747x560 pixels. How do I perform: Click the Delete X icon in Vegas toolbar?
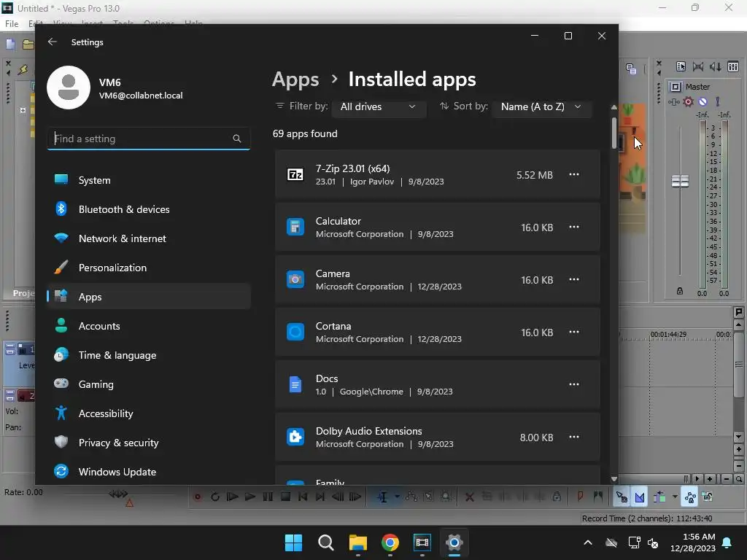[x=469, y=497]
